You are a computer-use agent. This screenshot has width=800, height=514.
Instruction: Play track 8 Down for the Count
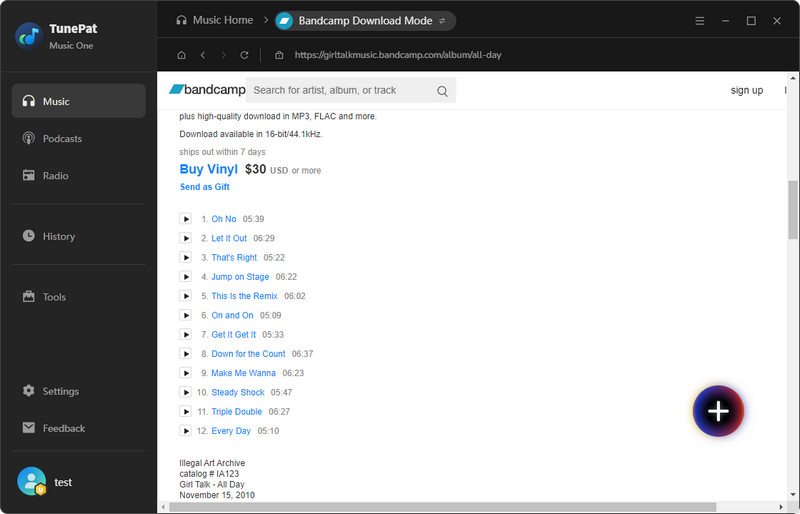185,354
